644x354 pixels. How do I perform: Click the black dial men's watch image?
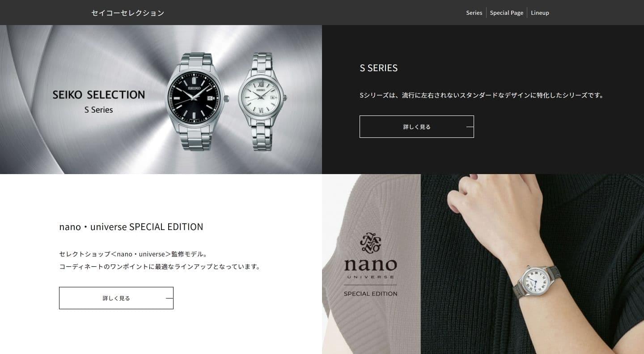click(x=197, y=102)
